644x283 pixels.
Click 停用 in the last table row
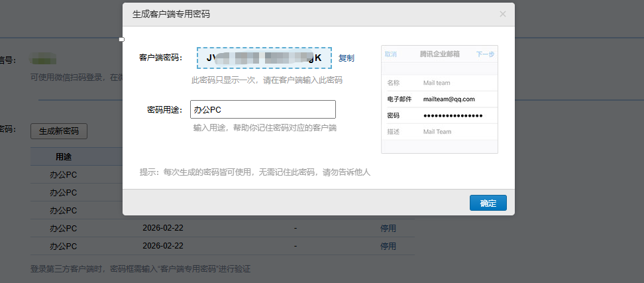[x=388, y=246]
